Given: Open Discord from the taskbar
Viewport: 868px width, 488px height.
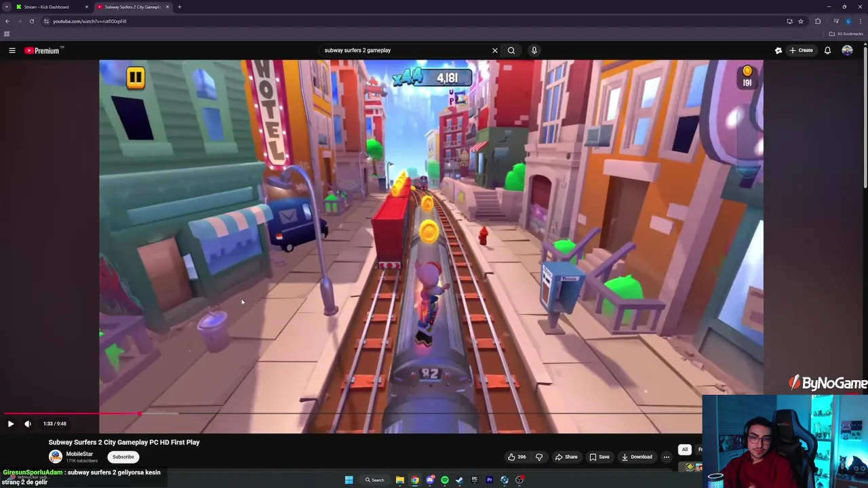Looking at the screenshot, I should [x=430, y=480].
